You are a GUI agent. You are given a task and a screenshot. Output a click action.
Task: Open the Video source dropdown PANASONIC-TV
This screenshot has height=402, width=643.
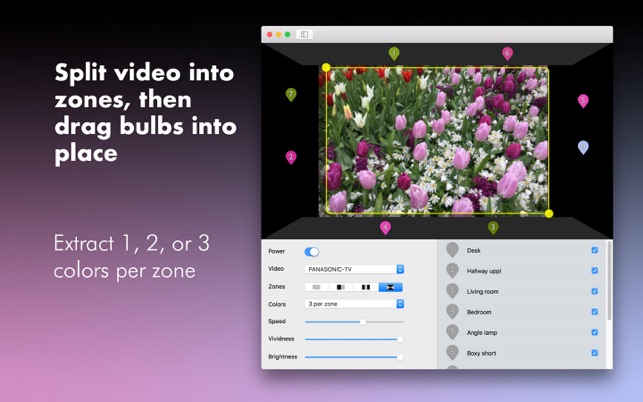[354, 269]
